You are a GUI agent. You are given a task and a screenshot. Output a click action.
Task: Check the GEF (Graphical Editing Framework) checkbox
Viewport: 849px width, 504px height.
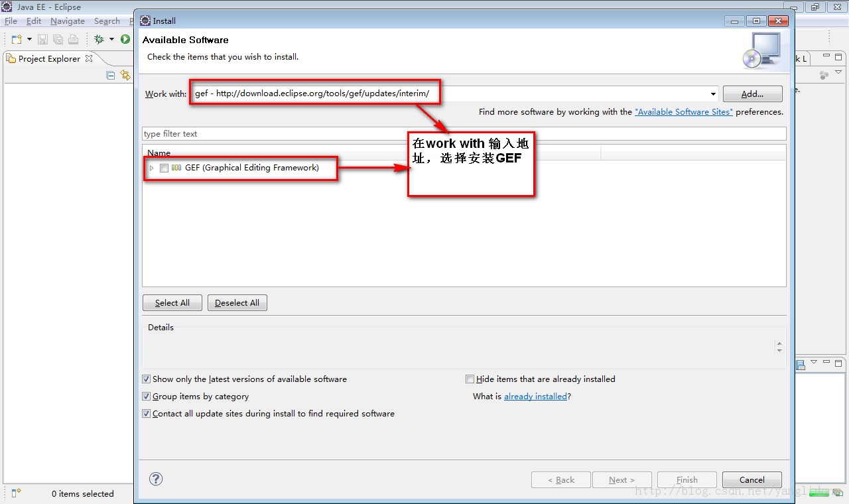pos(164,168)
